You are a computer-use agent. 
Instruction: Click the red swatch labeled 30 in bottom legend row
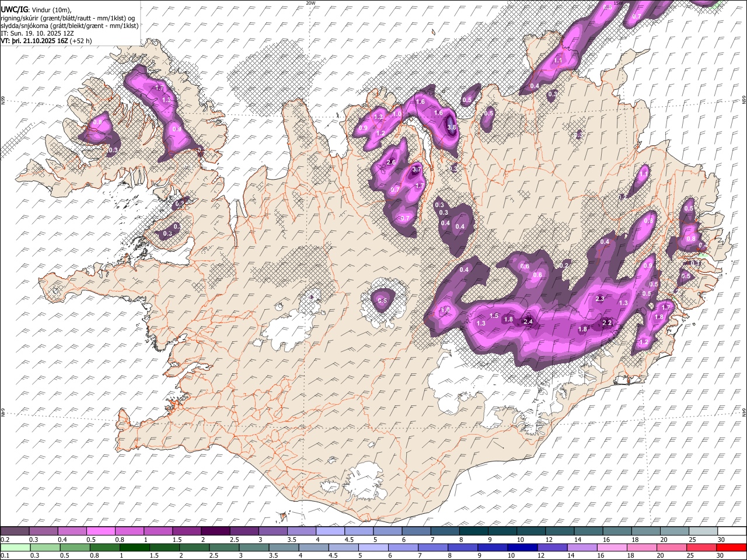731,547
